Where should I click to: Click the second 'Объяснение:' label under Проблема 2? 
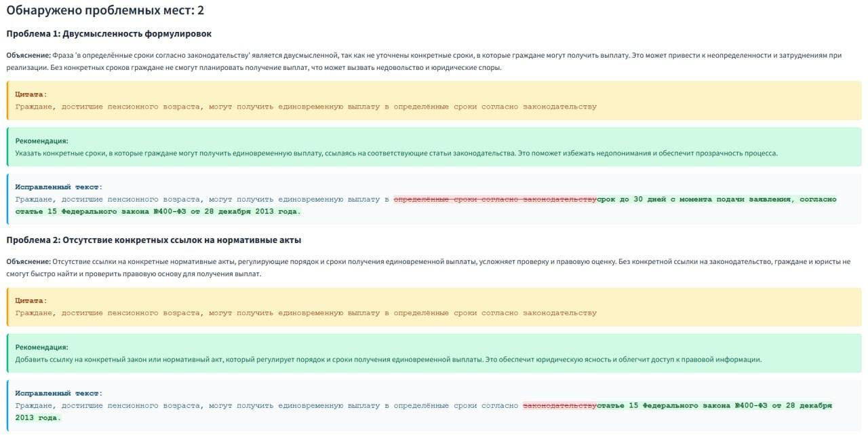(28, 261)
